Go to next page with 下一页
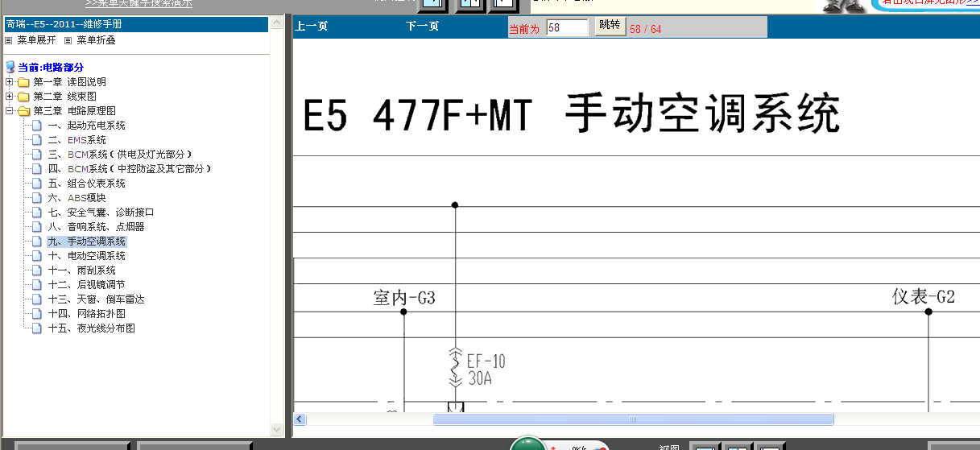980x450 pixels. (x=423, y=27)
